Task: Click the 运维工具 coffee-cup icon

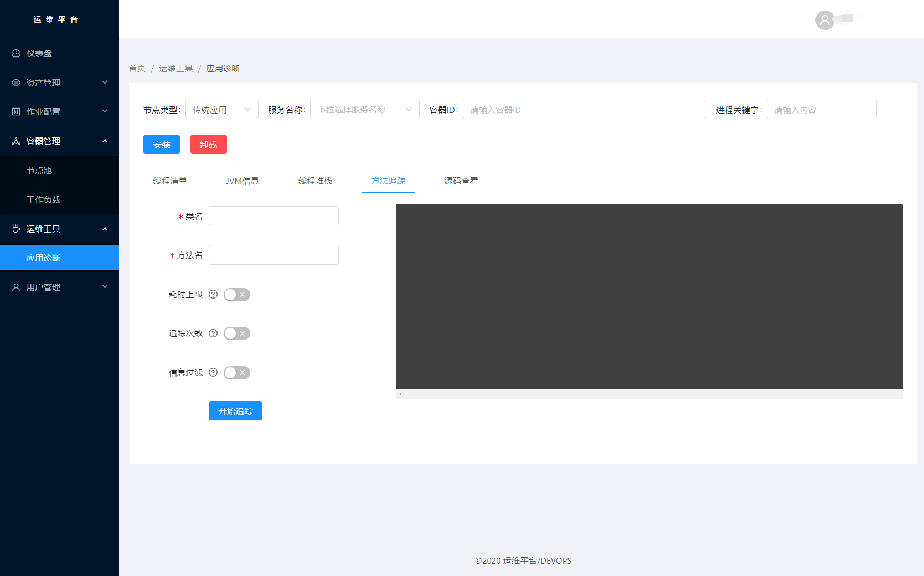Action: click(x=16, y=229)
